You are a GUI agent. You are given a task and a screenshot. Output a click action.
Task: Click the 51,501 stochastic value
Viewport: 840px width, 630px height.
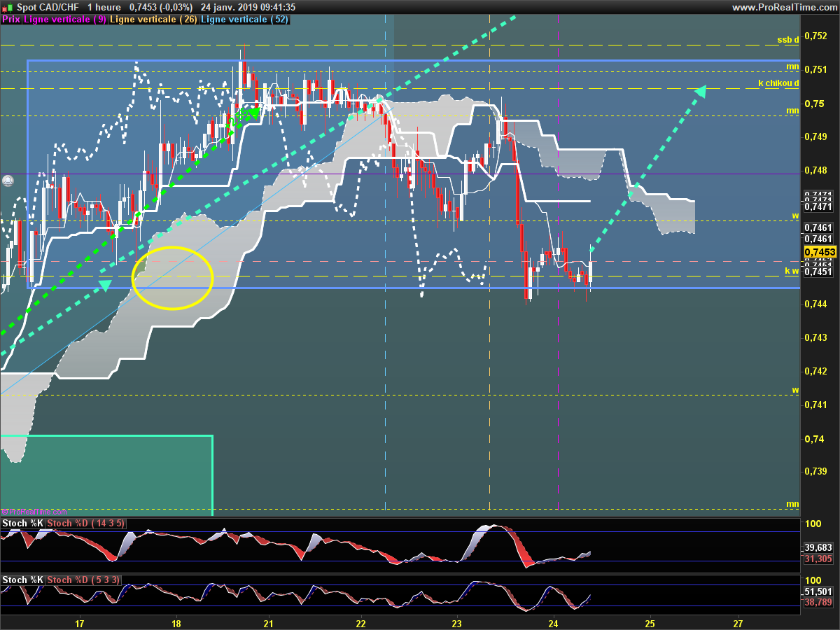pos(818,591)
